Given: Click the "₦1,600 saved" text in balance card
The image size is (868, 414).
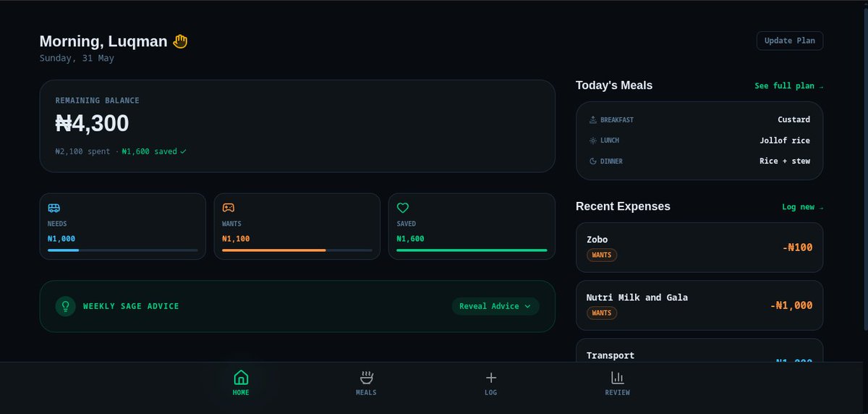Looking at the screenshot, I should coord(150,152).
